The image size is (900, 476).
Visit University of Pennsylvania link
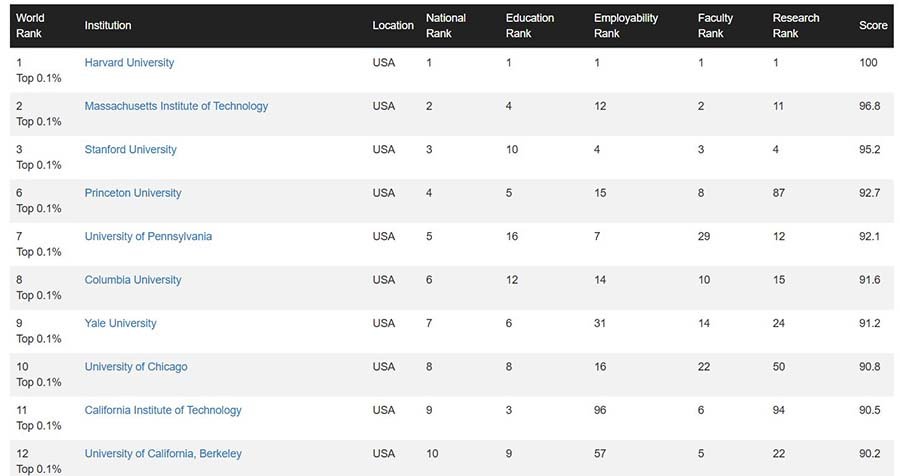(148, 237)
